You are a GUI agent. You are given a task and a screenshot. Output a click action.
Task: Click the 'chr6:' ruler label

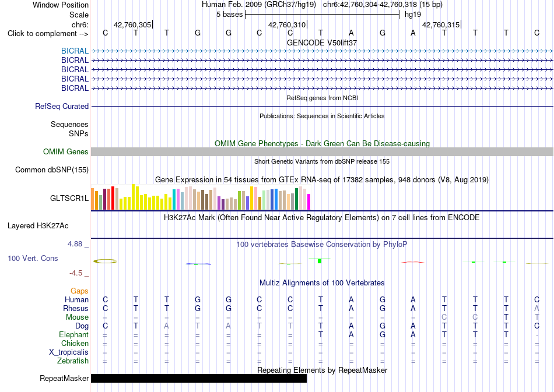click(80, 24)
